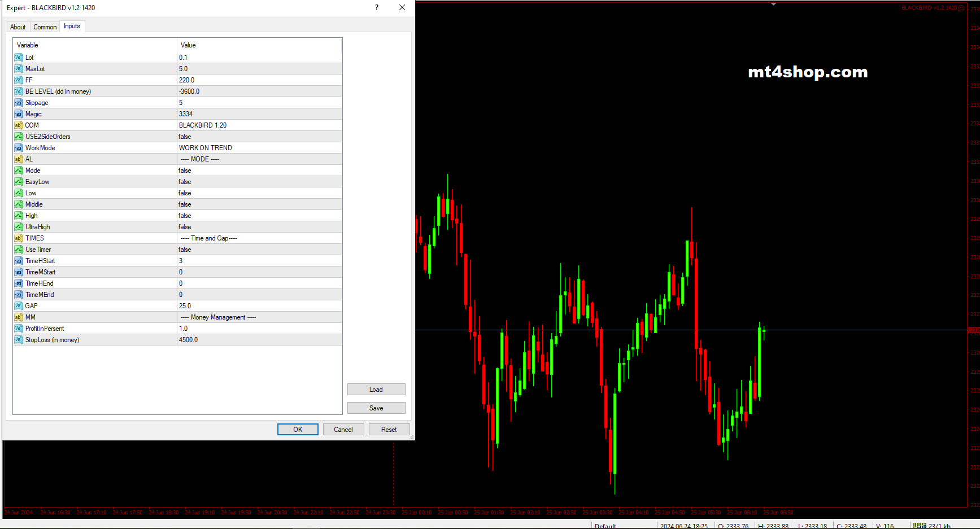
Task: Click the High boolean icon
Action: (x=19, y=216)
